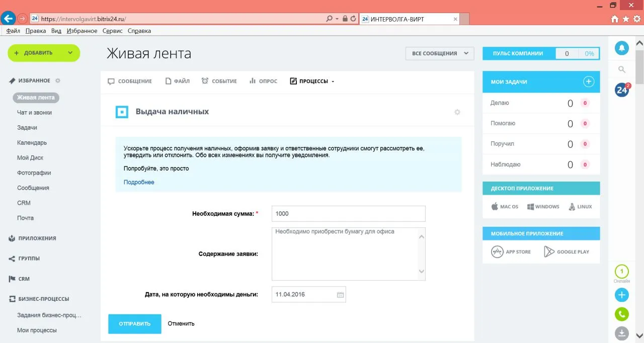This screenshot has height=343, width=644.
Task: Open calendar picker icon in date field
Action: coord(340,295)
